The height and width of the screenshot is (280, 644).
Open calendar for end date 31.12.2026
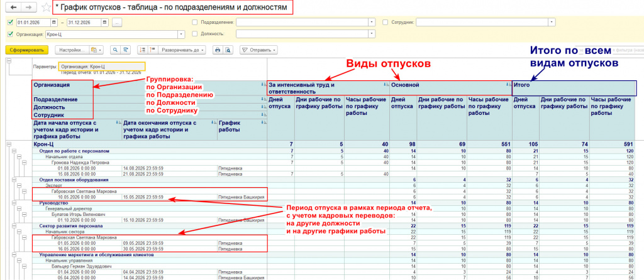point(105,22)
